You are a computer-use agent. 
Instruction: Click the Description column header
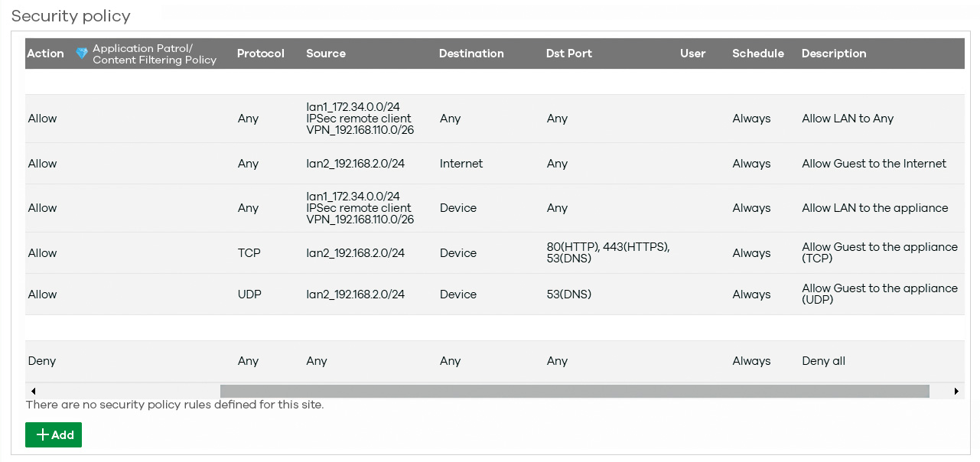[x=834, y=54]
